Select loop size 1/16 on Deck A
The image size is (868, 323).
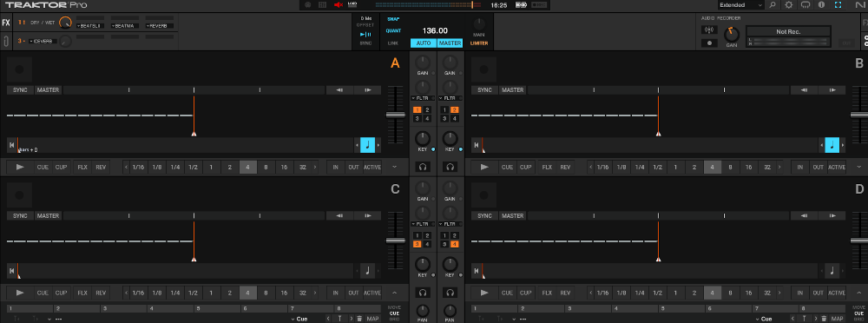tap(138, 167)
